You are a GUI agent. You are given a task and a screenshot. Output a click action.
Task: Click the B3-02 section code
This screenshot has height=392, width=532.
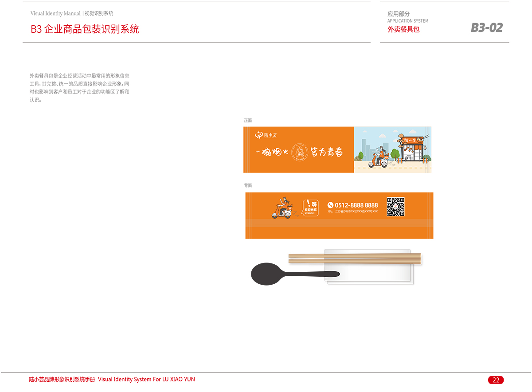coord(486,28)
